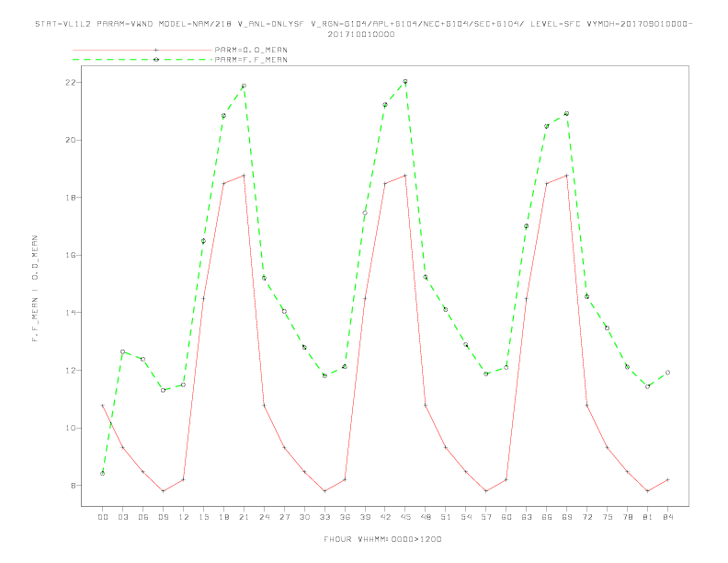Click x-axis tick label 03
The image size is (728, 563).
point(122,517)
